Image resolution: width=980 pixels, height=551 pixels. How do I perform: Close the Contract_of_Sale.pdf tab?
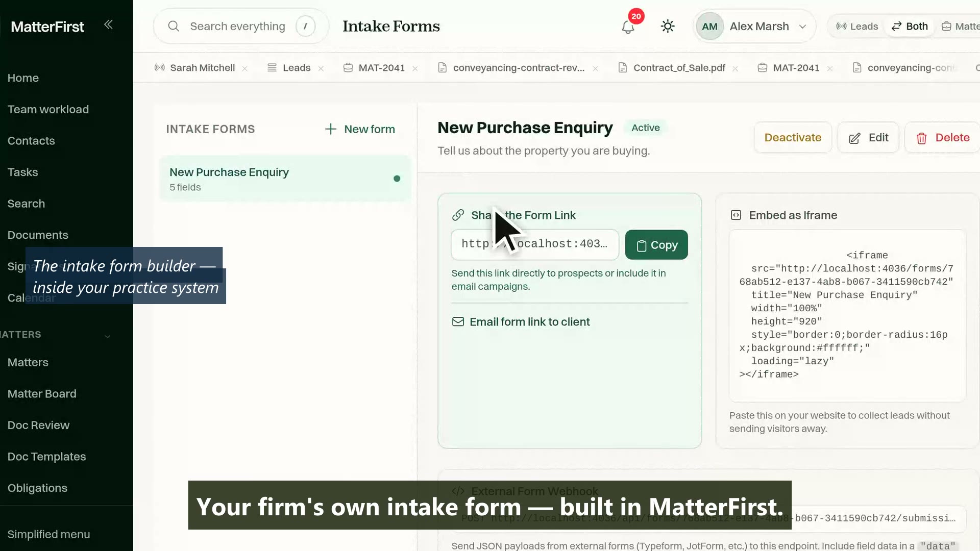tap(736, 68)
